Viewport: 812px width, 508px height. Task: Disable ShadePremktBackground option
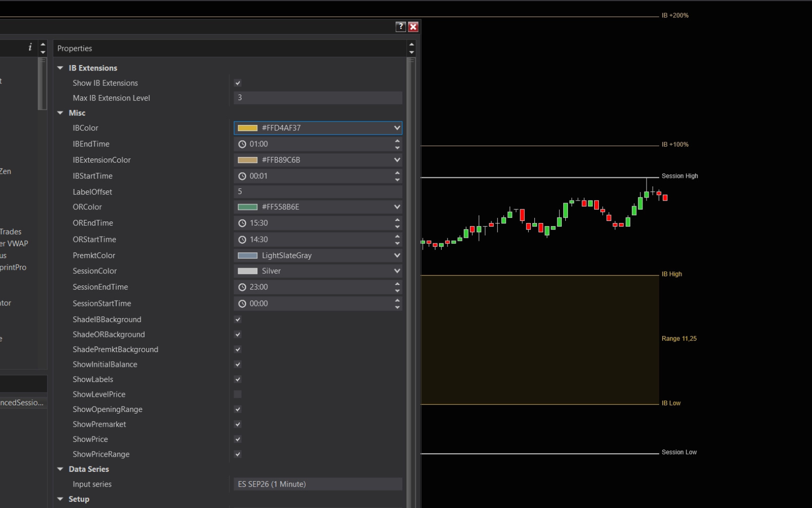coord(238,350)
